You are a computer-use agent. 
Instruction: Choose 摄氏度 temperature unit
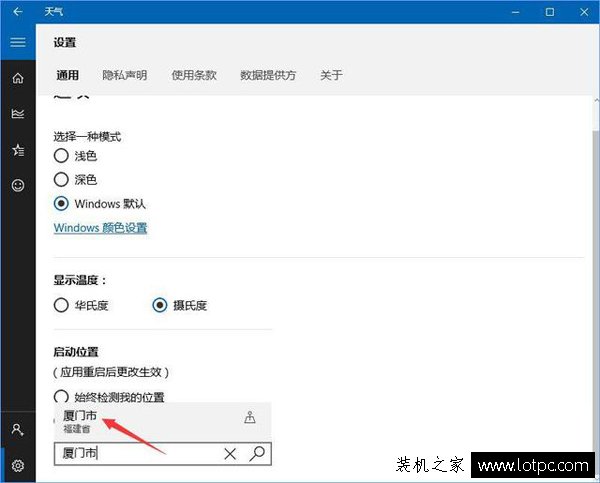[160, 305]
